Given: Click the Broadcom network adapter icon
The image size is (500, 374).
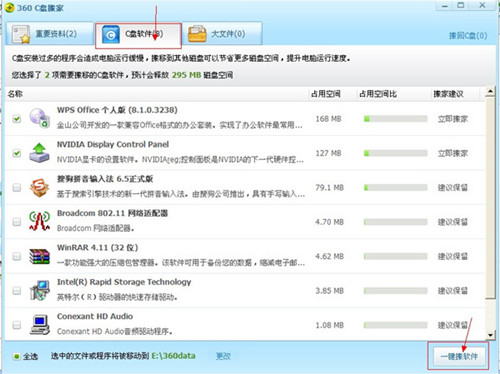Looking at the screenshot, I should [x=39, y=221].
